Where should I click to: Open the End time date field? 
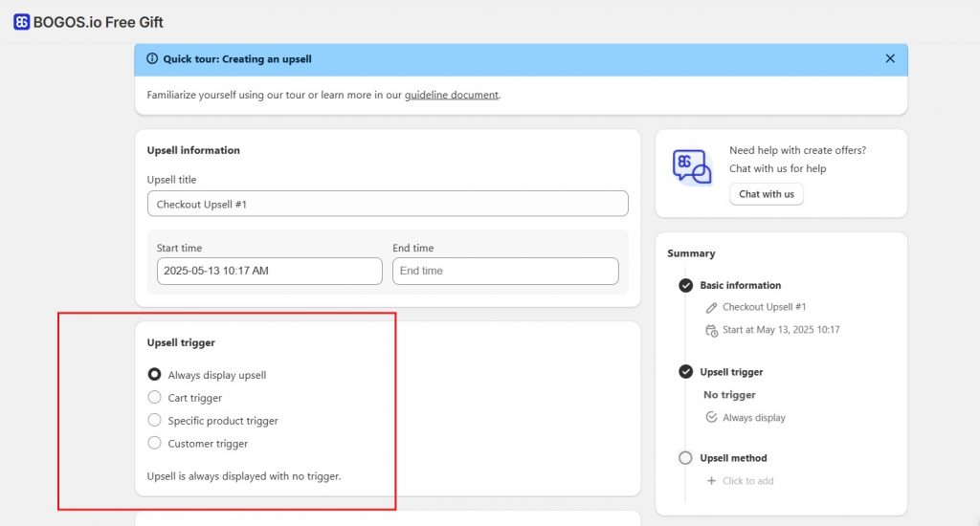tap(505, 272)
